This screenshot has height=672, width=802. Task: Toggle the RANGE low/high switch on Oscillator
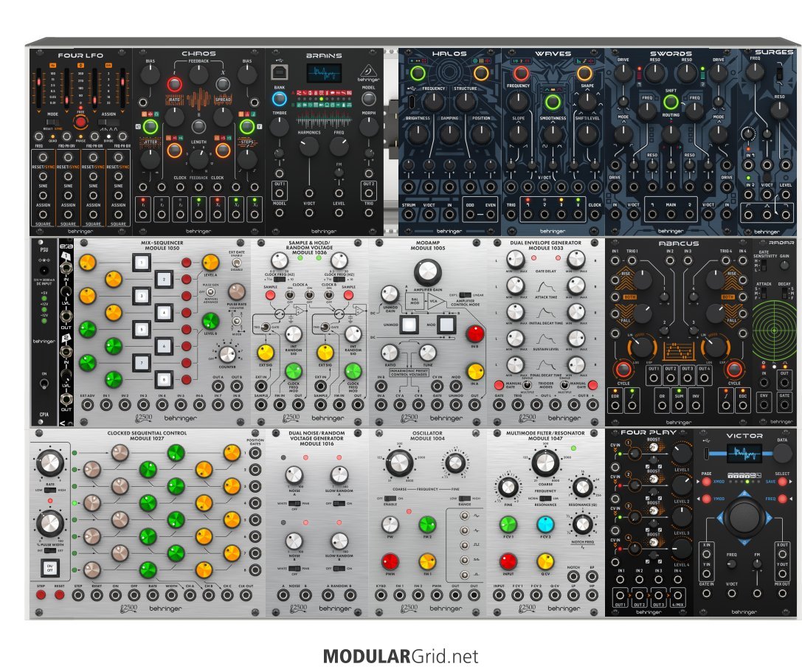point(464,499)
